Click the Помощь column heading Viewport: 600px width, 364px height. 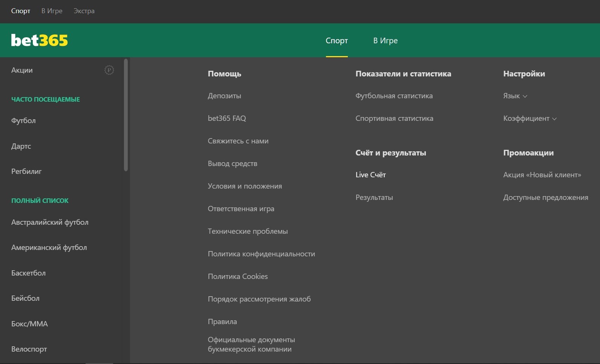(225, 74)
